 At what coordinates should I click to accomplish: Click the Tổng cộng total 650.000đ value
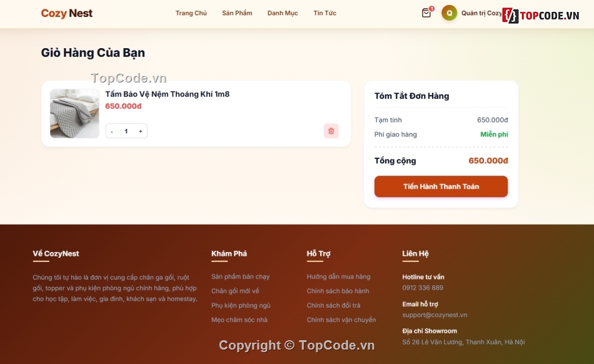488,161
